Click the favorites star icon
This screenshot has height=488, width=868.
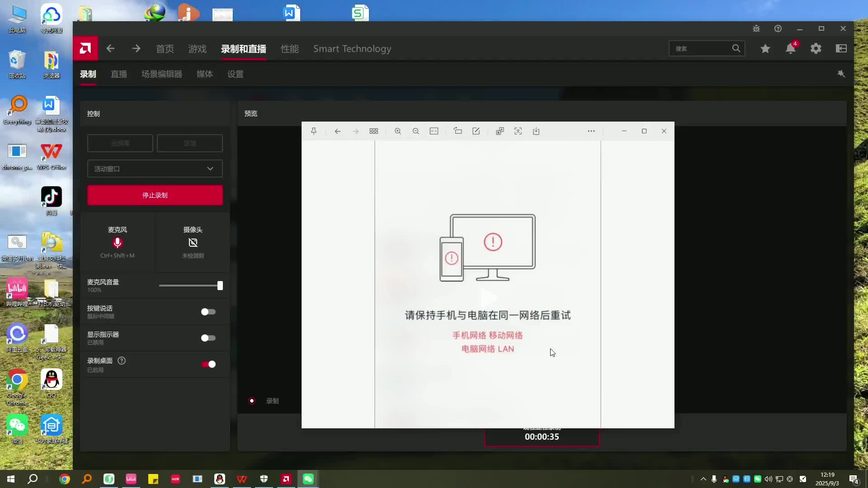[x=765, y=48]
